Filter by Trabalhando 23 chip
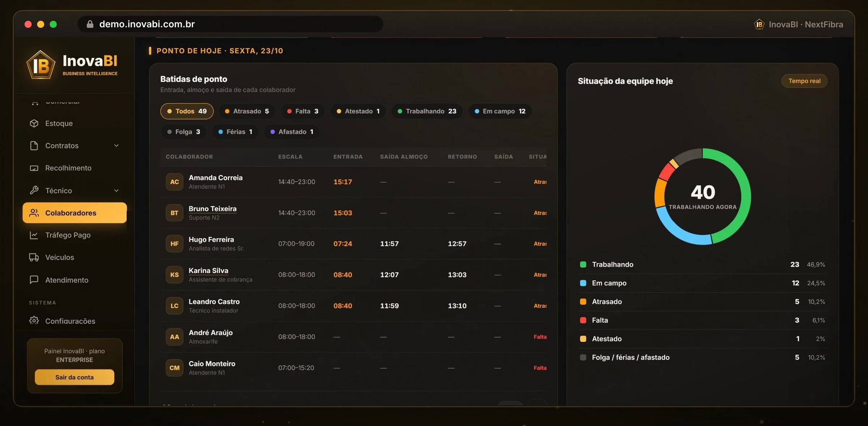The image size is (868, 426). point(427,111)
